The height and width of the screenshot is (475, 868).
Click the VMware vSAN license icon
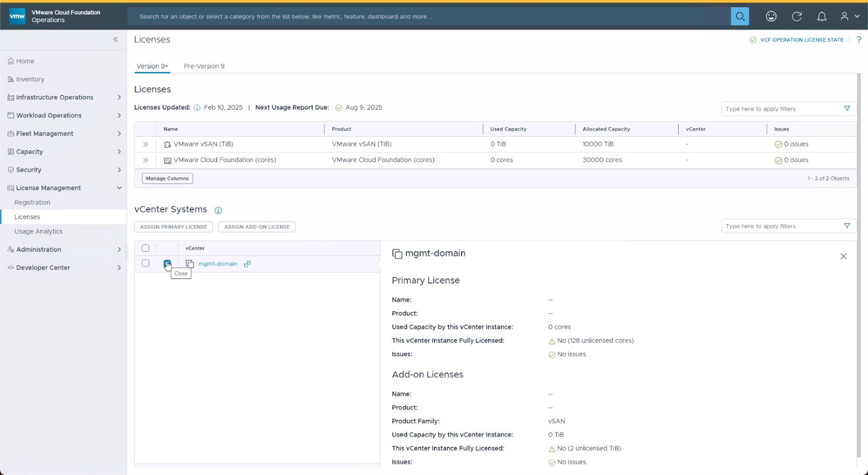pyautogui.click(x=168, y=144)
